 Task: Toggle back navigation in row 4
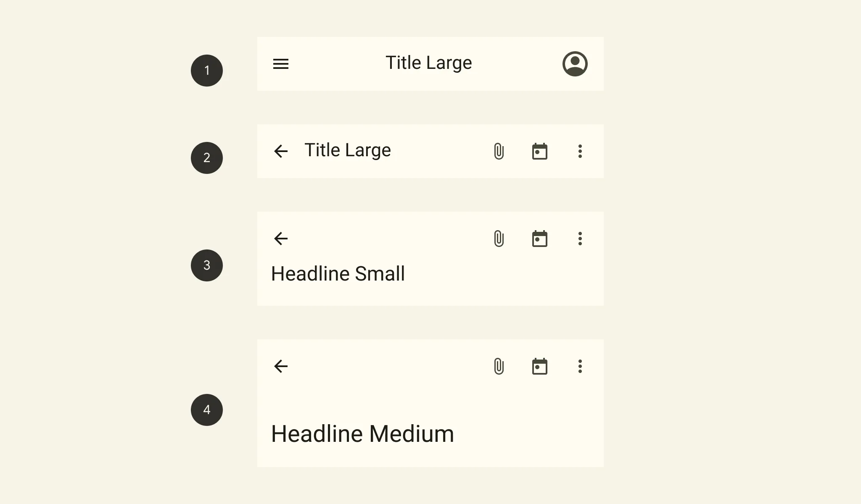pos(280,366)
